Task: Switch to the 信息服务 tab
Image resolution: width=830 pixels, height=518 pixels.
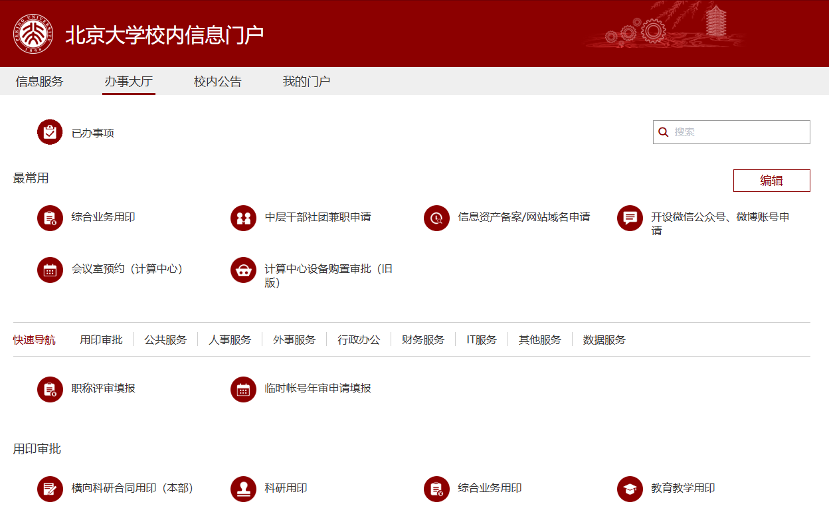Action: [39, 82]
